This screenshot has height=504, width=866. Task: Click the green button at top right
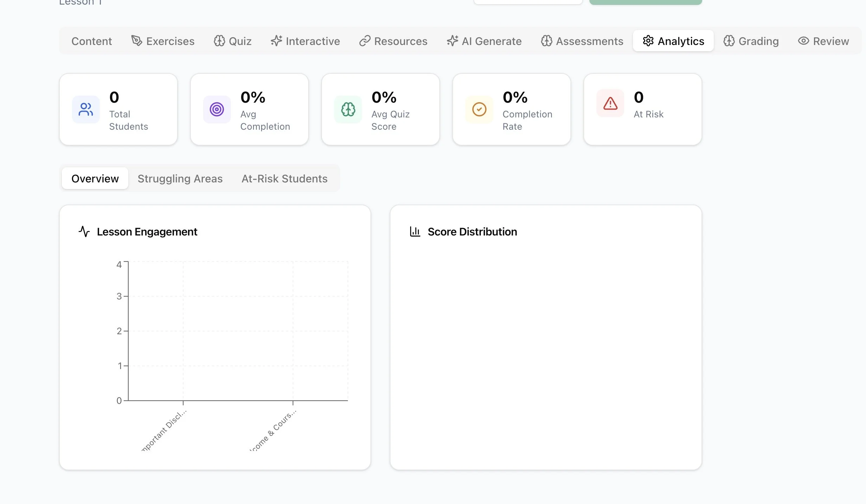point(645,2)
